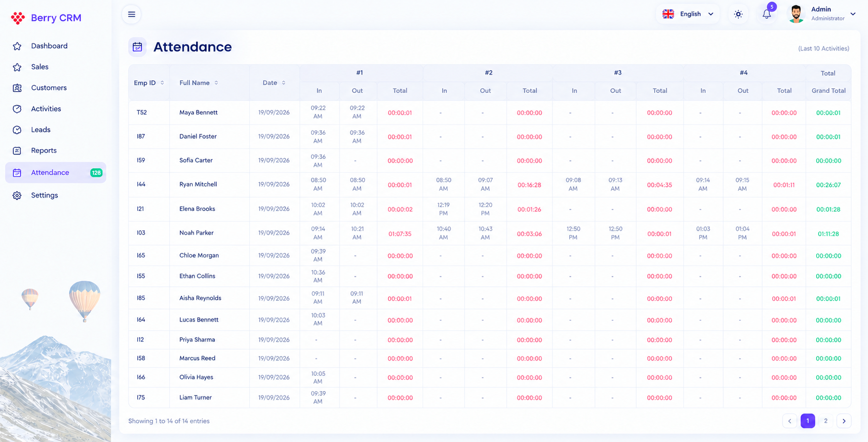The image size is (868, 442).
Task: Select Liam Turner's row name
Action: pos(196,398)
